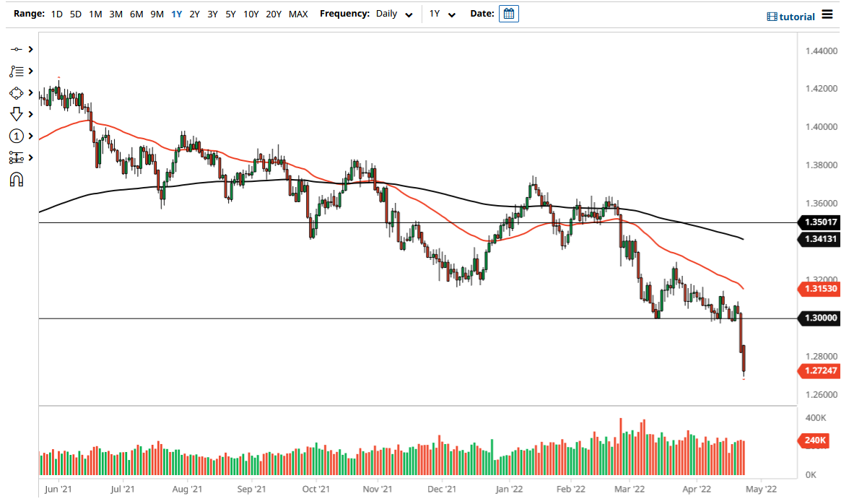Expand the shape tool options chevron
Viewport: 849px width, 504px height.
(29, 92)
